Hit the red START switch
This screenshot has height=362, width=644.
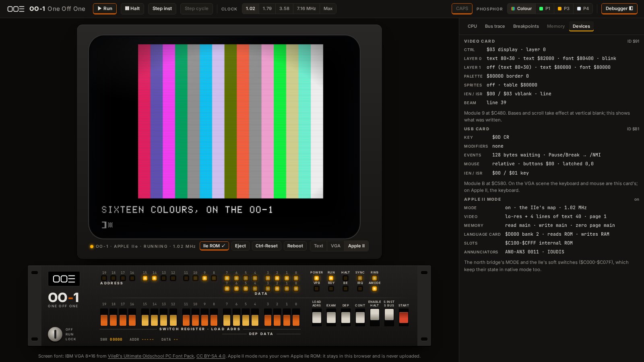[404, 317]
